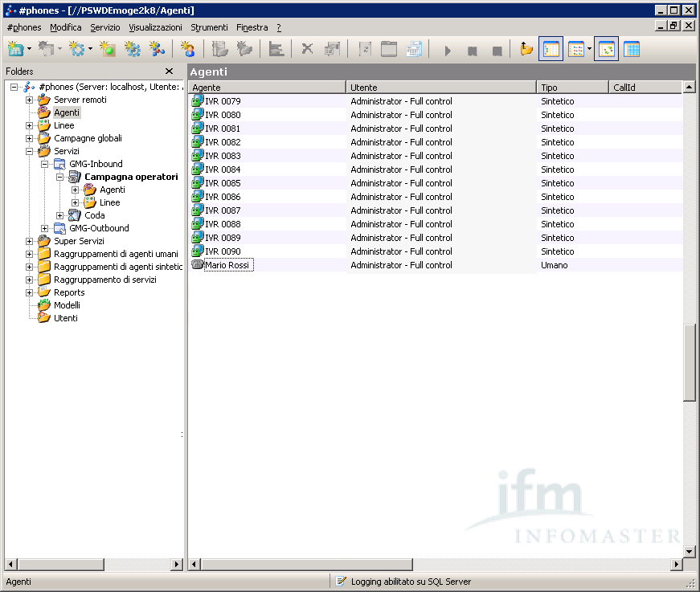This screenshot has width=700, height=592.
Task: Open dropdown arrow beside list view icon
Action: (x=589, y=49)
